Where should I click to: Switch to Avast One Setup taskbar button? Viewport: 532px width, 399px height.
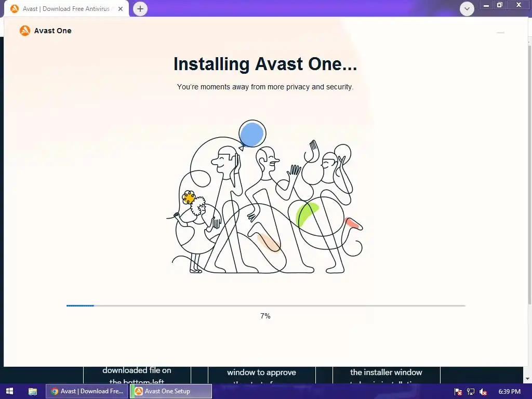[x=171, y=391]
